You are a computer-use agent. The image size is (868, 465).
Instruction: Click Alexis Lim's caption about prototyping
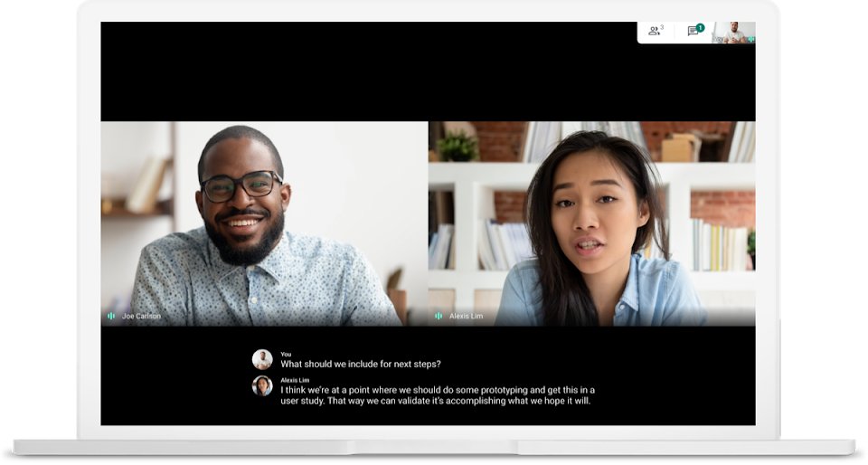point(437,395)
